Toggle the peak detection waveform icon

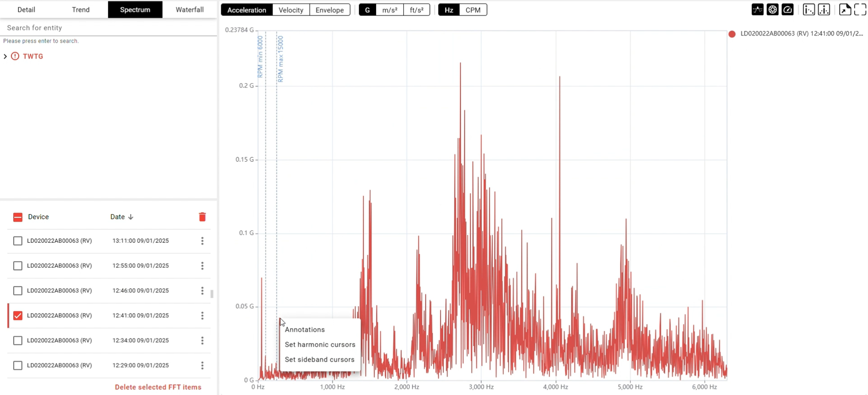757,10
